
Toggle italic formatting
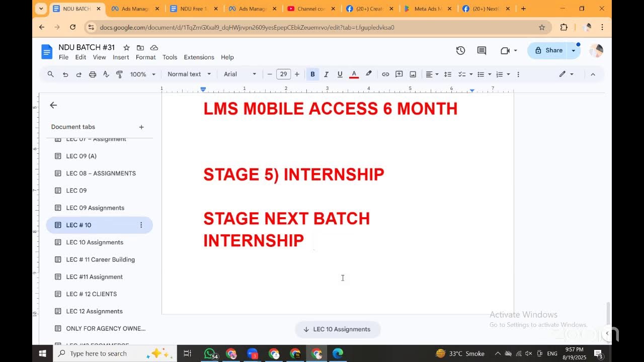point(326,74)
